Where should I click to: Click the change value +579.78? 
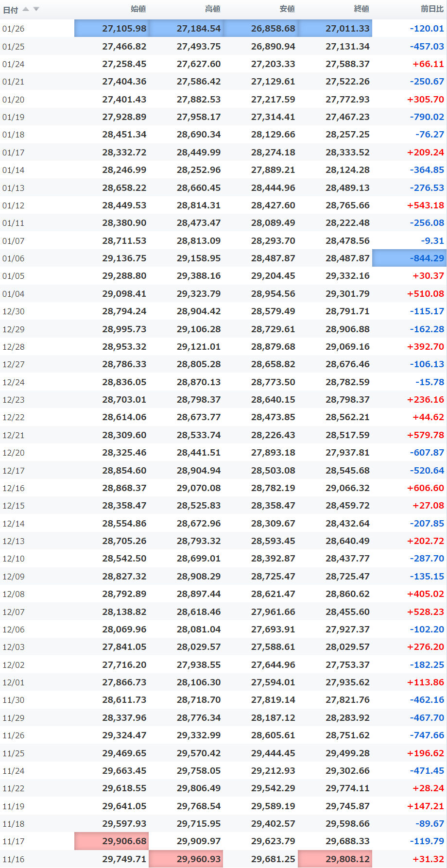point(426,435)
